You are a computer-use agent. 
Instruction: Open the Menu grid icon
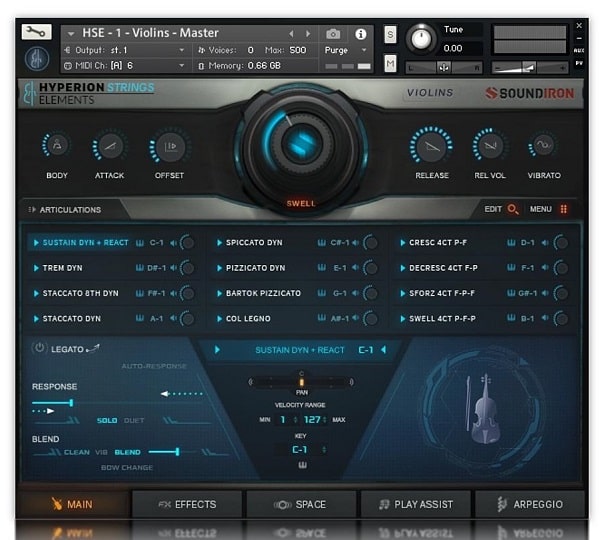(563, 209)
